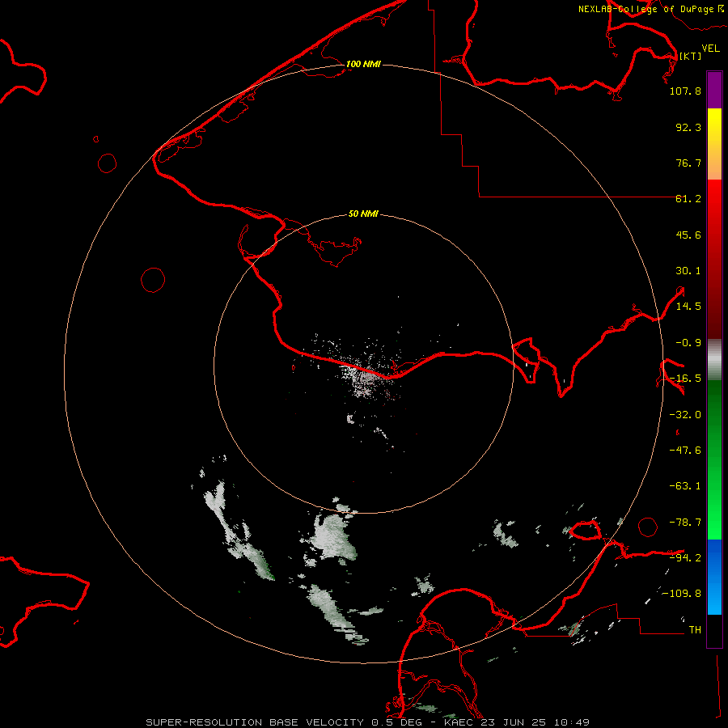Click the Super-Resolution Base Velocity caption text

click(x=367, y=722)
